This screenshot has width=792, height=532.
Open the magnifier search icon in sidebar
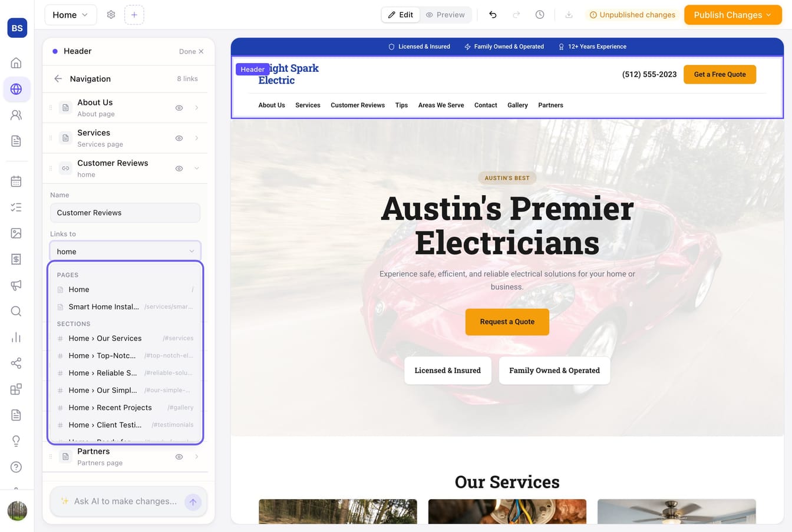tap(16, 311)
